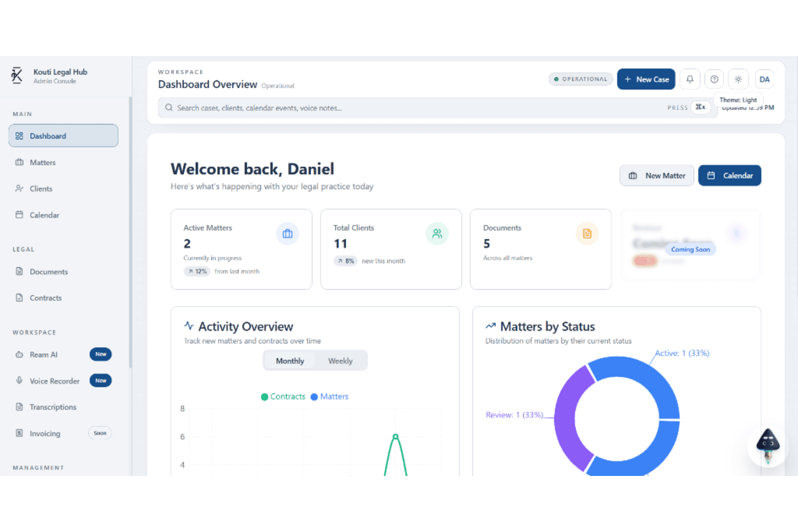
Task: Click the Matters by Status trend icon
Action: (490, 326)
